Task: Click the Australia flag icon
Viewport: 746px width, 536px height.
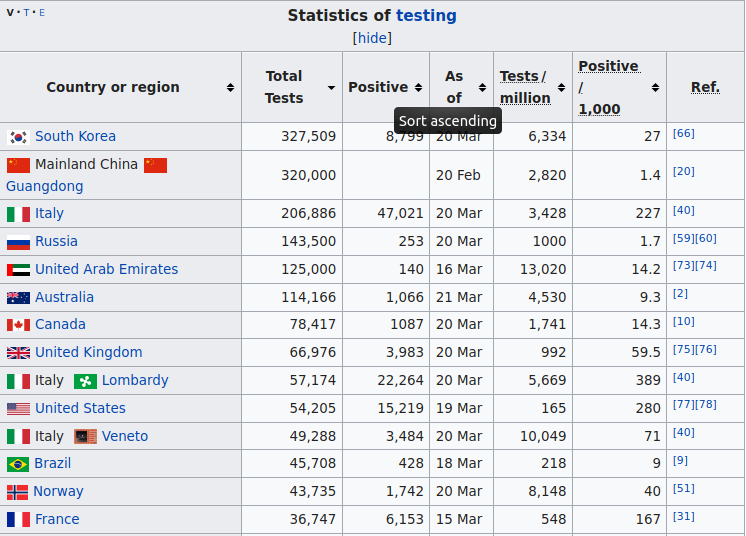Action: [18, 298]
